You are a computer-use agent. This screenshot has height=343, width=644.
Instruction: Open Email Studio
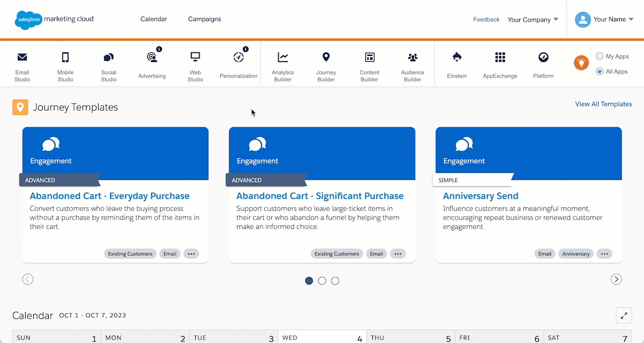(x=22, y=63)
